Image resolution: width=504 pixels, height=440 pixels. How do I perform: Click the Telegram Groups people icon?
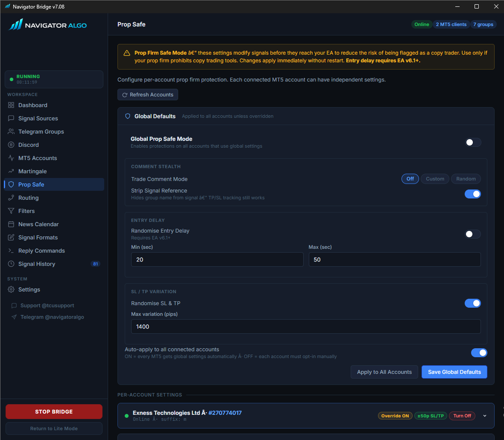pos(11,131)
